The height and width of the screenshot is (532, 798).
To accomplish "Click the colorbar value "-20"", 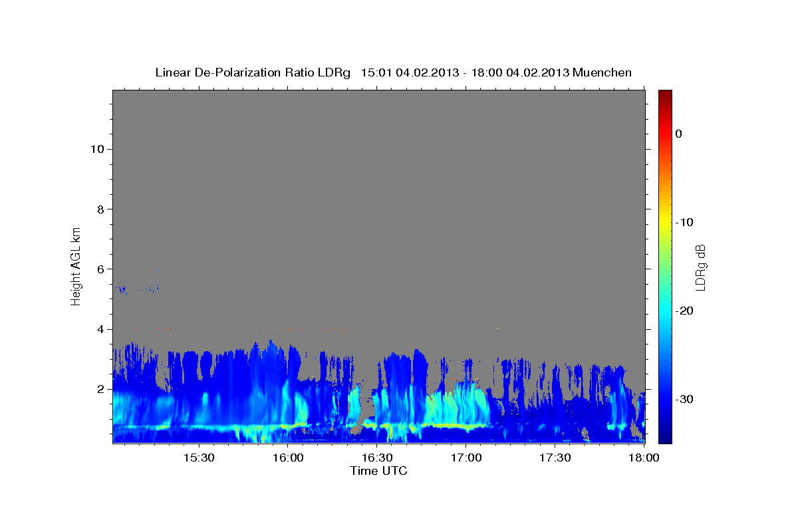I will pyautogui.click(x=684, y=311).
